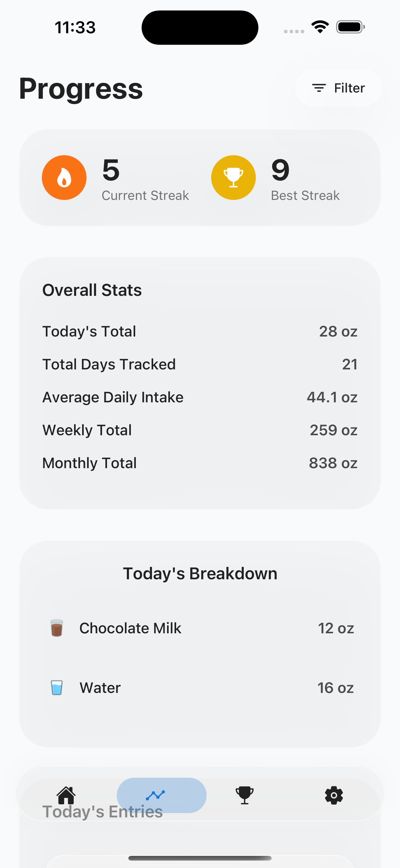The width and height of the screenshot is (400, 868).
Task: Tap the orange flame streak icon
Action: [x=64, y=178]
